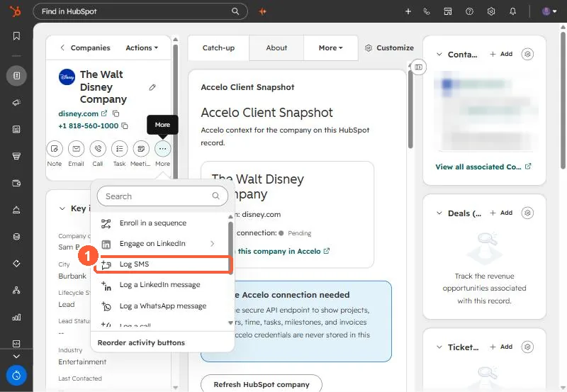Image resolution: width=567 pixels, height=392 pixels.
Task: Schedule a Meeting activity
Action: (141, 149)
